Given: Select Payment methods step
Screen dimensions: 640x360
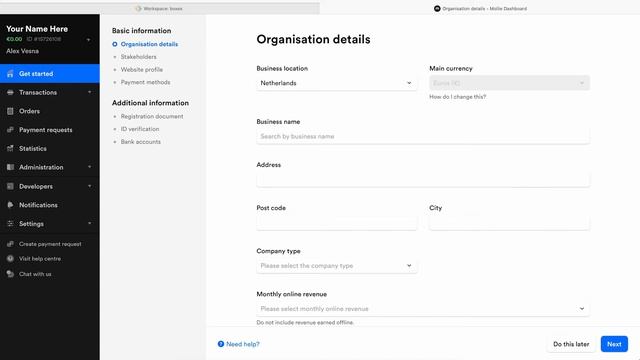Looking at the screenshot, I should 145,82.
